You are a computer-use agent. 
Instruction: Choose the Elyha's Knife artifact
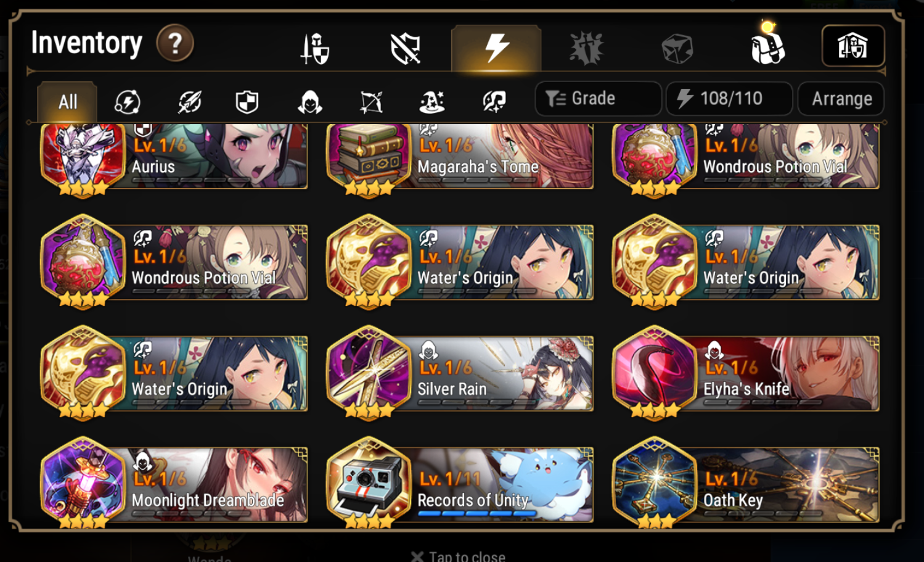click(x=746, y=373)
